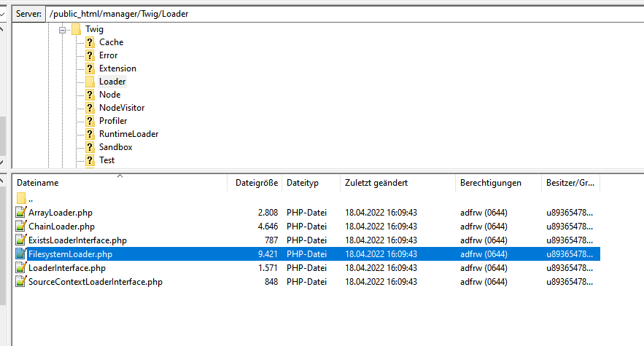Go up via the '..' entry
Viewport: 644px width, 346px height.
point(31,200)
